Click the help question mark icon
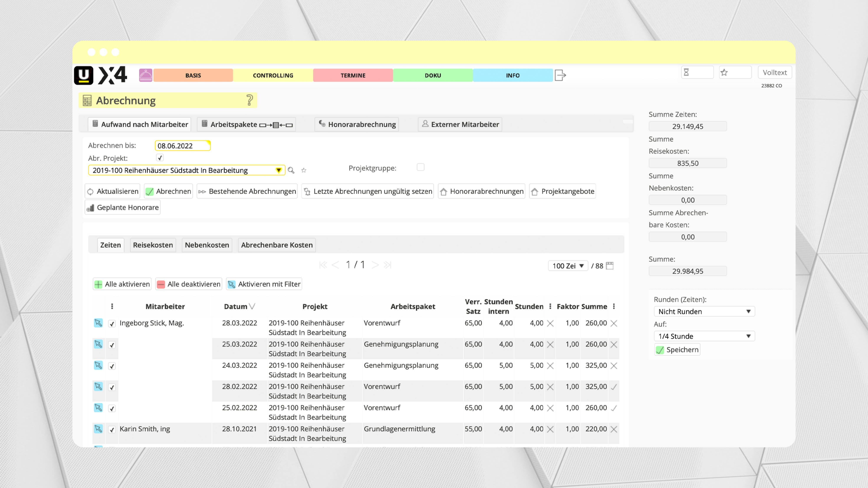 point(249,100)
